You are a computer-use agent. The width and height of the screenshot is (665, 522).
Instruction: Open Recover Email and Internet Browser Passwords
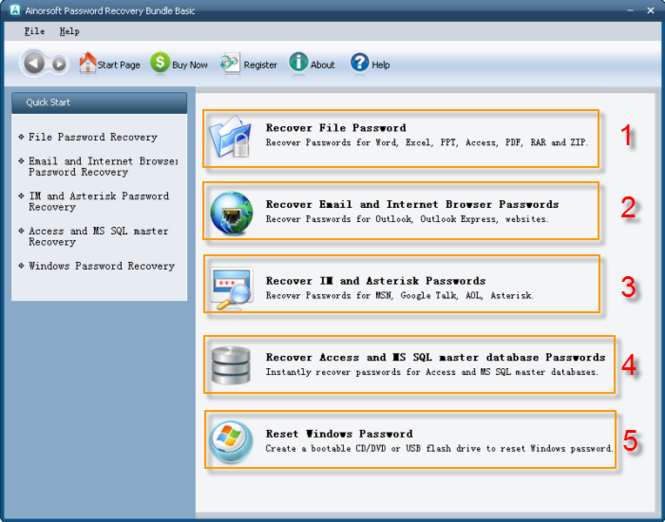412,204
